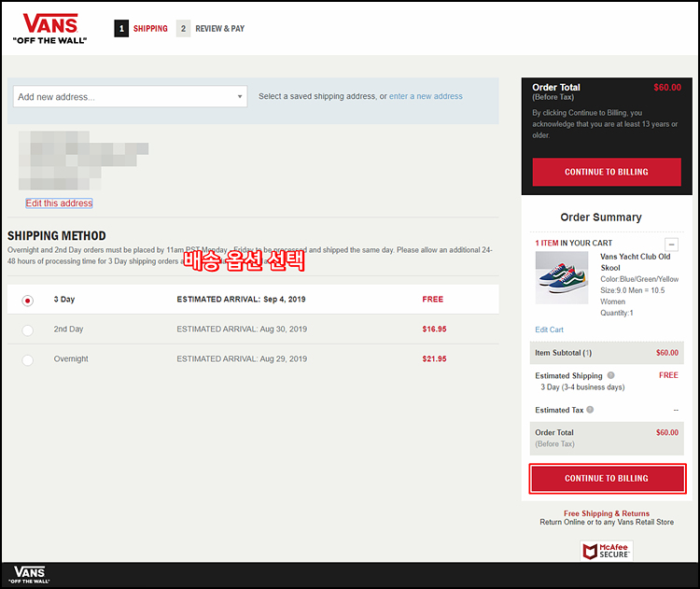Open the Edit Cart link
Screen dimensions: 700x589
pyautogui.click(x=549, y=330)
